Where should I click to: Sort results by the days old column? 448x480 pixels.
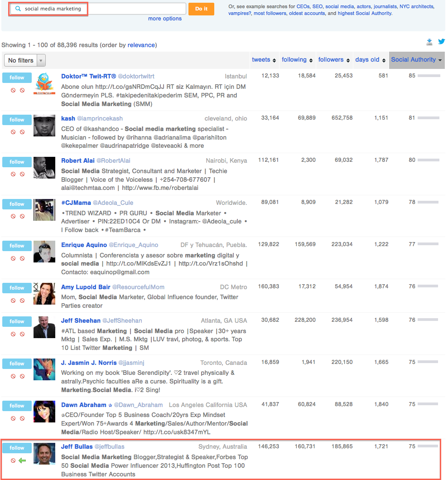370,60
